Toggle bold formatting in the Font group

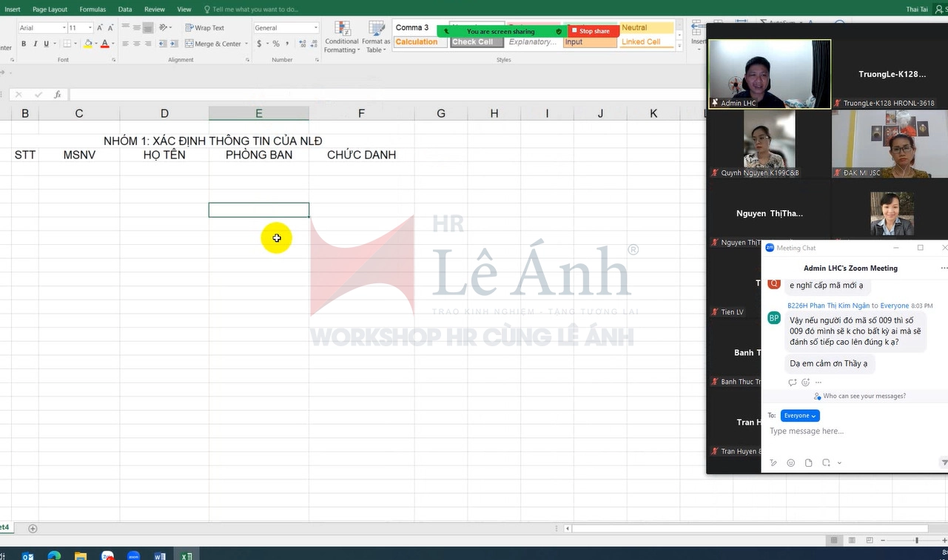coord(24,44)
